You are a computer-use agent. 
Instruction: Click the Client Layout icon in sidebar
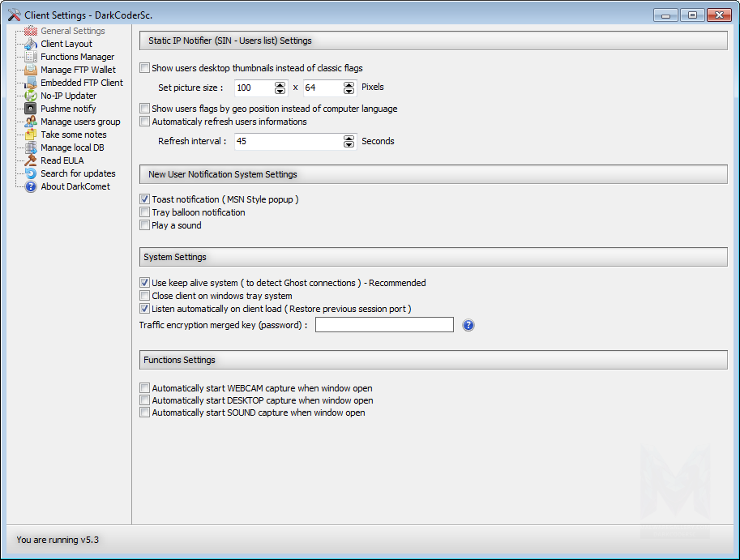tap(31, 44)
